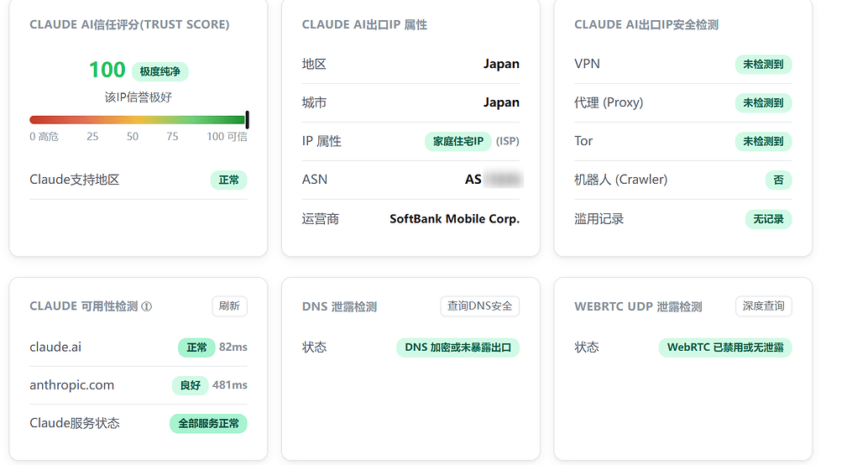
Task: Click the DNS 泄露检测 heading
Action: (339, 306)
